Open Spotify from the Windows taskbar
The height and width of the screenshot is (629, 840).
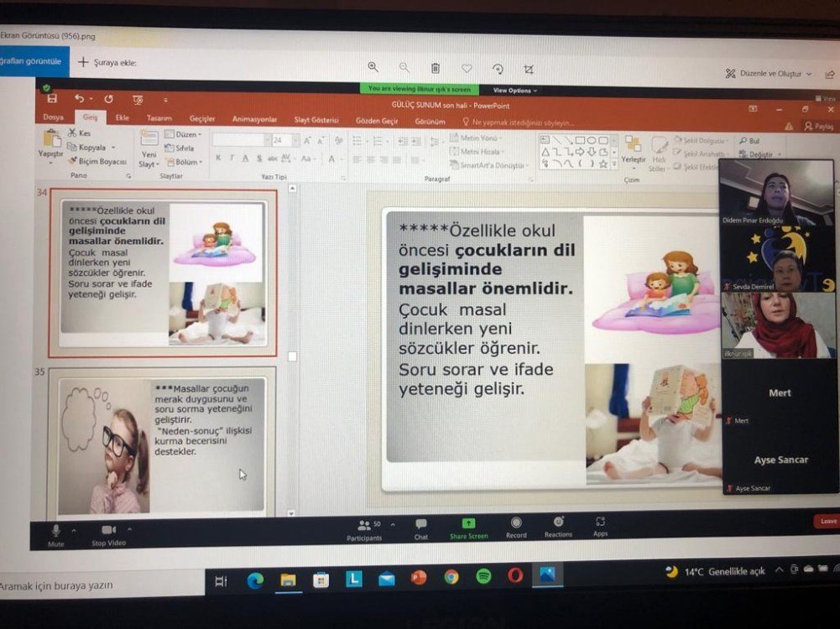click(483, 577)
